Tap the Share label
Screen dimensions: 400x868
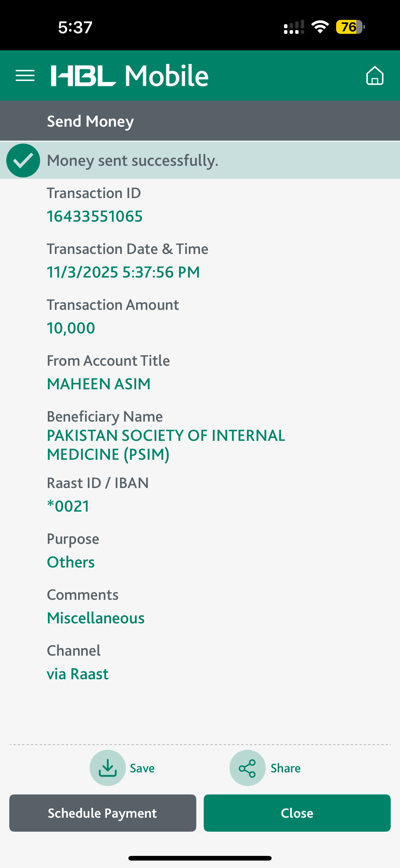tap(286, 768)
